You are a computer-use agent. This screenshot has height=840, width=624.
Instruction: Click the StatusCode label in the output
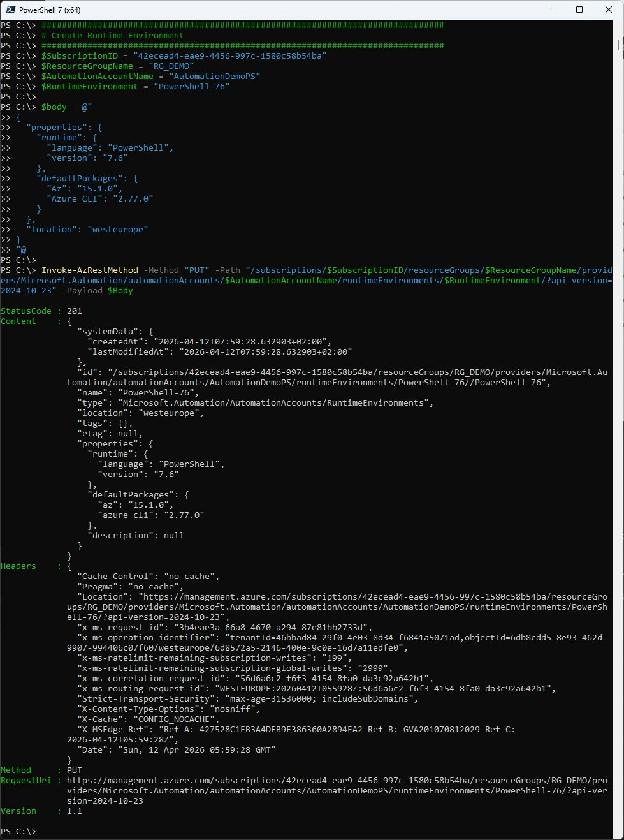[26, 311]
